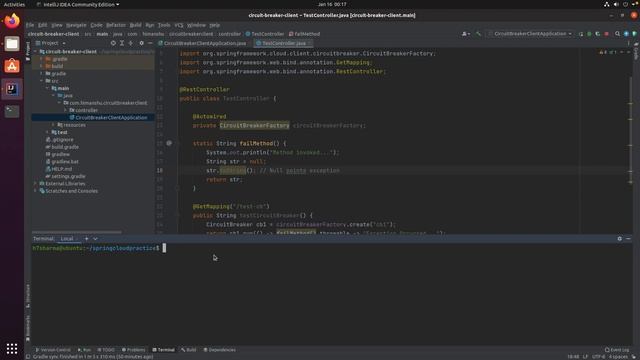This screenshot has height=360, width=640.
Task: Open terminal panel settings gear
Action: pyautogui.click(x=620, y=239)
